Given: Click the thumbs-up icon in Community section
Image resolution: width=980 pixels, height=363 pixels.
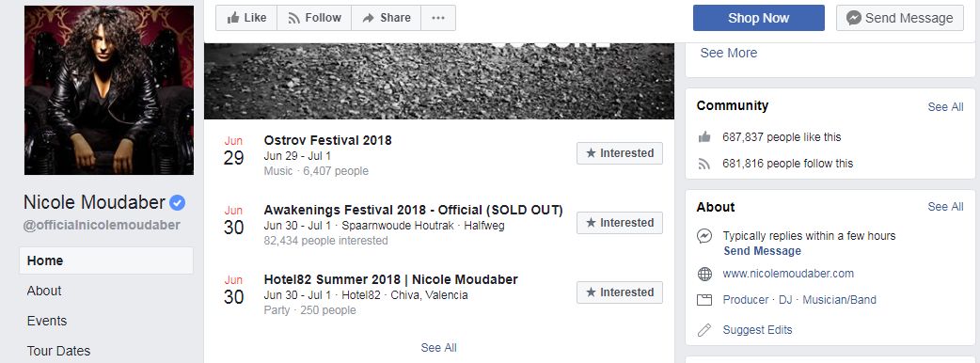Looking at the screenshot, I should [x=704, y=136].
